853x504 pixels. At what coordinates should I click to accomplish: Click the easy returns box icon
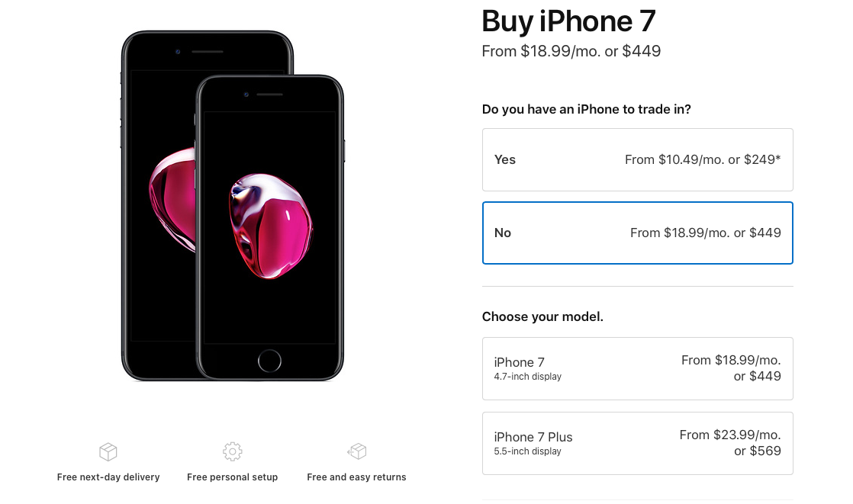tap(356, 452)
